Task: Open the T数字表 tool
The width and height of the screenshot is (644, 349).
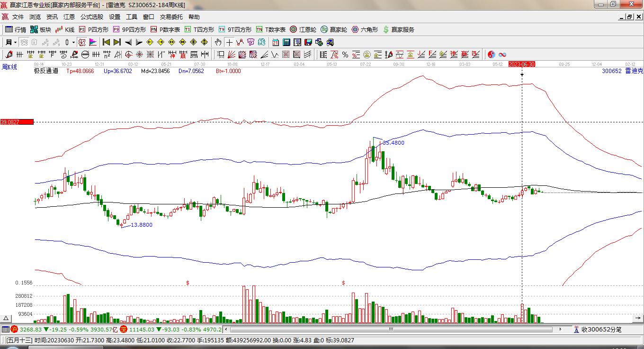Action: (x=271, y=29)
